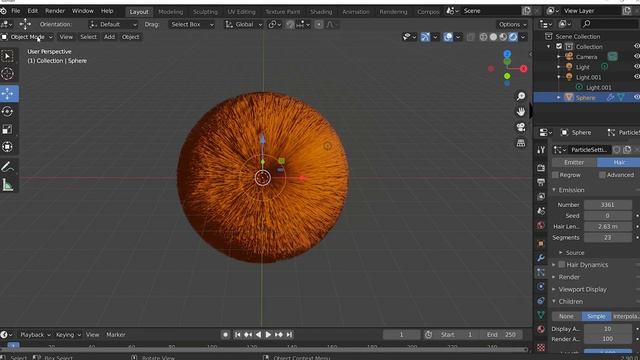Viewport: 640px width, 360px height.
Task: Select the Select Box tool in left toolbar
Action: [7, 56]
